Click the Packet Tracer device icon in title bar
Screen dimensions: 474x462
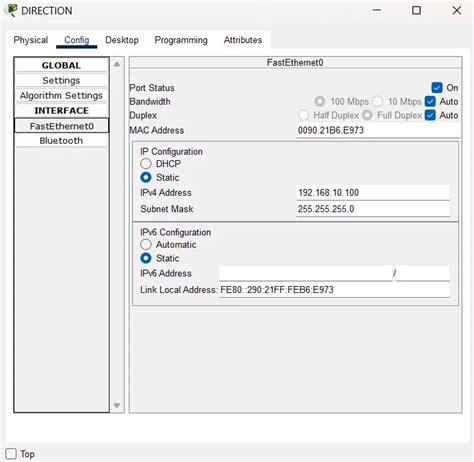(11, 10)
